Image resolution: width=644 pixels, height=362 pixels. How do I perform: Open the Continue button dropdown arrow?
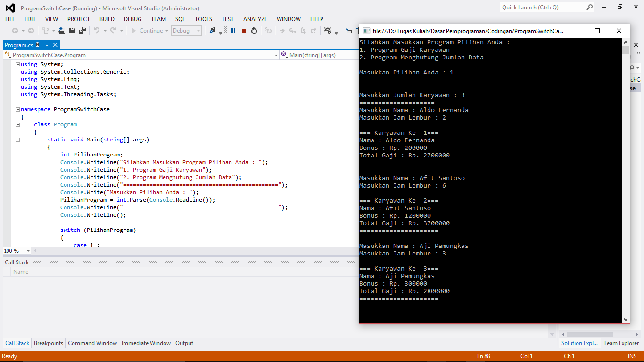[167, 31]
